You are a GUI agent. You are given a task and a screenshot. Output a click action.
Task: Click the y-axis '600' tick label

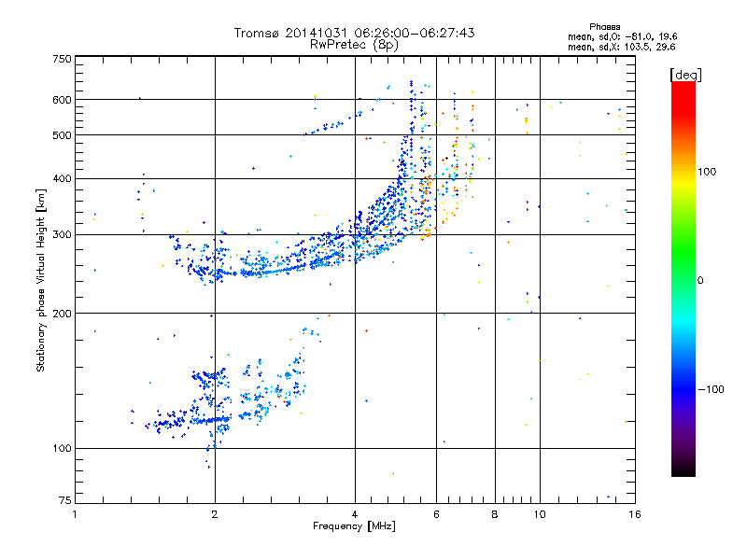pyautogui.click(x=62, y=100)
